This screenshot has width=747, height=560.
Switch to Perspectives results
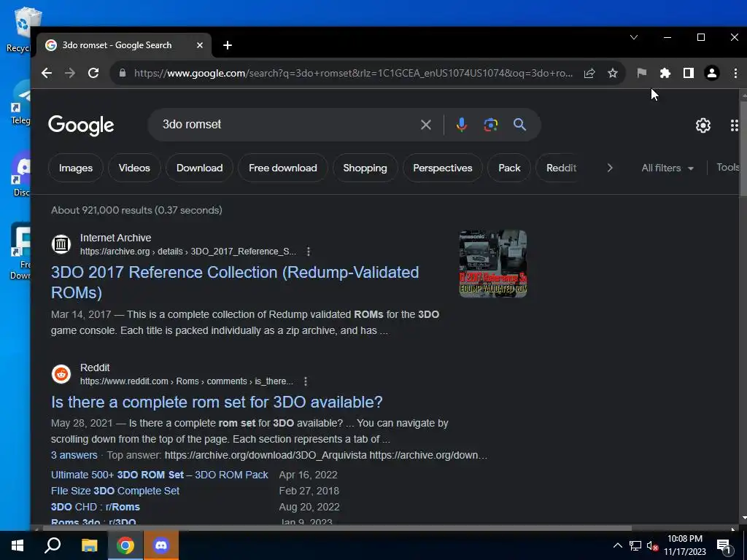click(443, 168)
